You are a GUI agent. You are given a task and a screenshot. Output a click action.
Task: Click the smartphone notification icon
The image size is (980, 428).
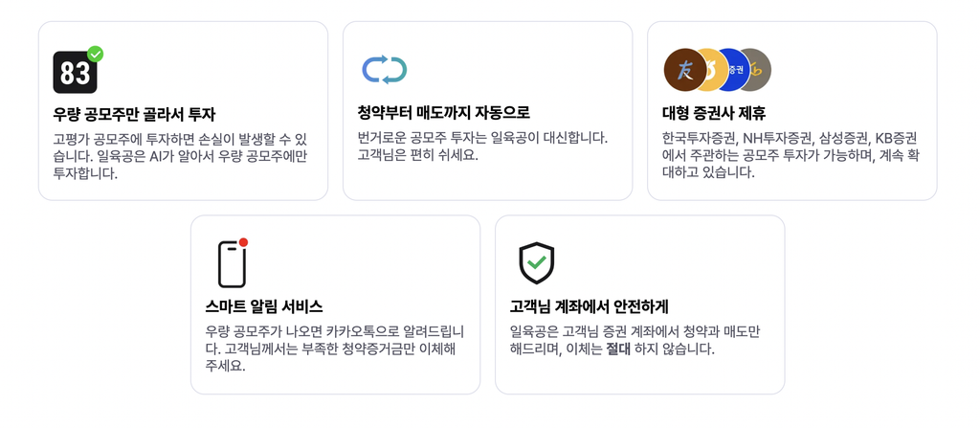click(232, 264)
